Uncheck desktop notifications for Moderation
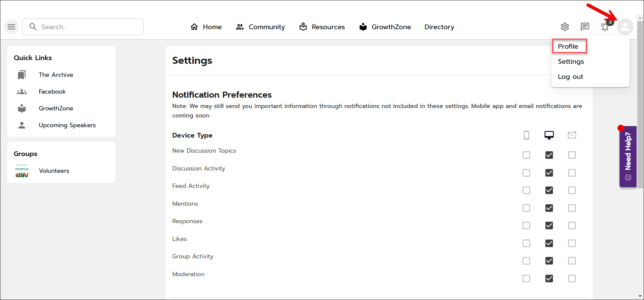Image resolution: width=644 pixels, height=300 pixels. click(x=549, y=279)
